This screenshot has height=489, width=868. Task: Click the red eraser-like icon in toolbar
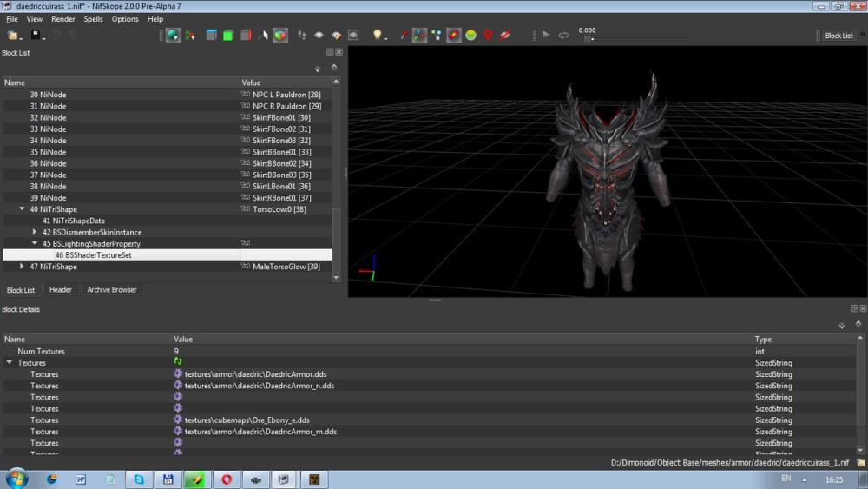point(505,36)
